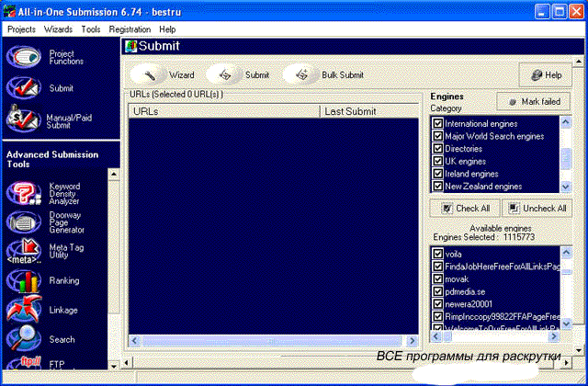Open Help button in Submit panel
588x386 pixels.
coord(545,75)
